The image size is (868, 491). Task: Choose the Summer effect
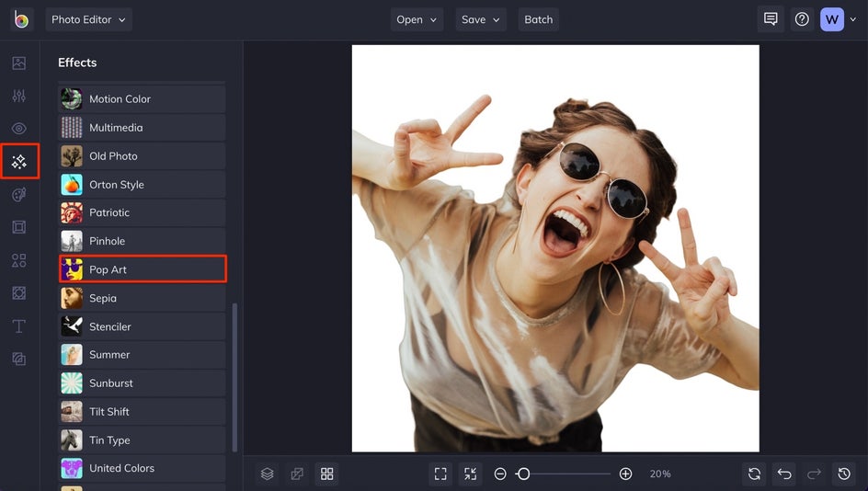(142, 355)
